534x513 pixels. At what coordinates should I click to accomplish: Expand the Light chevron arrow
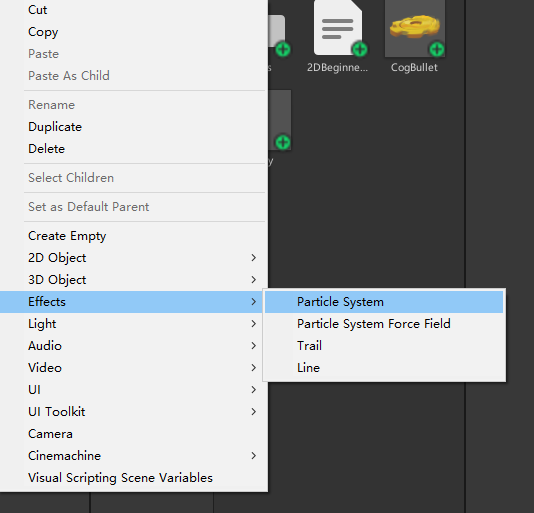click(253, 324)
